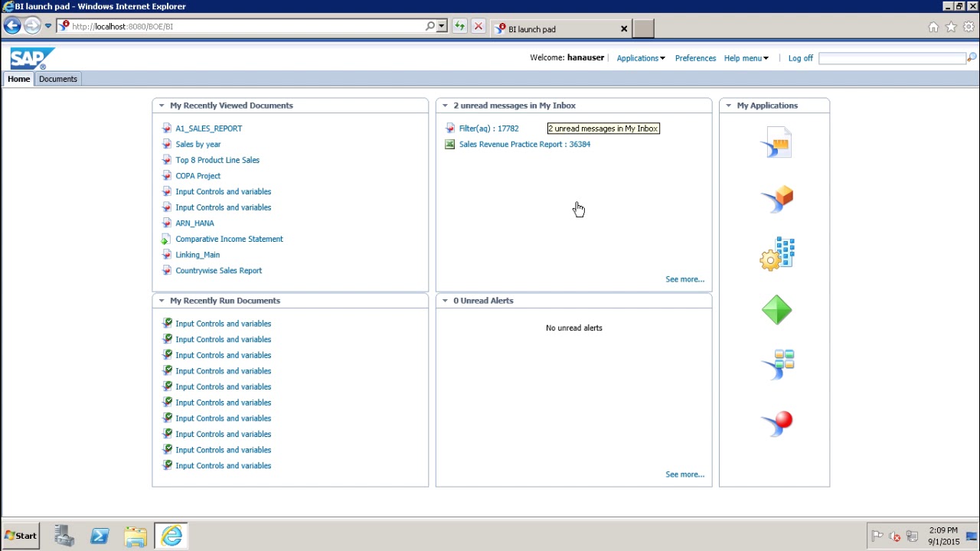Click the BI launch pad search field
The image size is (980, 551).
(x=892, y=58)
